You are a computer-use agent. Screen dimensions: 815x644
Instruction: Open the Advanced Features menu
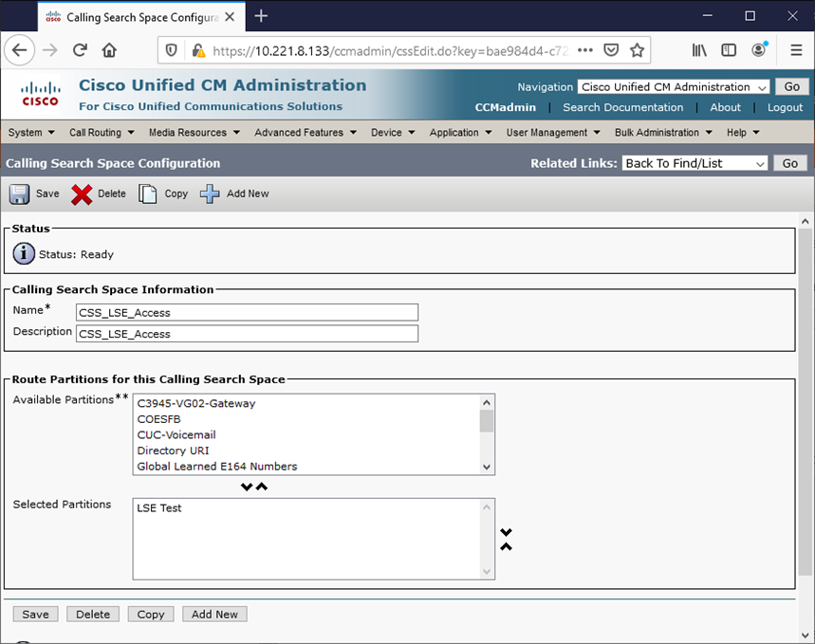point(306,133)
